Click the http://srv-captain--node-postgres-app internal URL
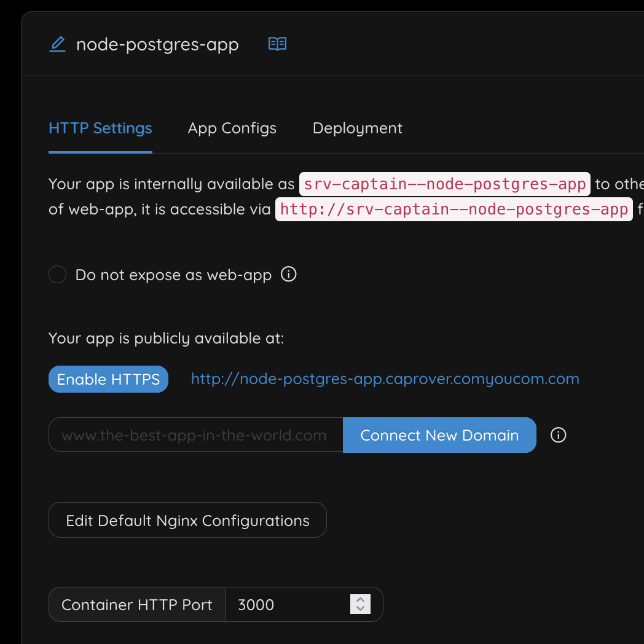The width and height of the screenshot is (644, 644). (454, 209)
